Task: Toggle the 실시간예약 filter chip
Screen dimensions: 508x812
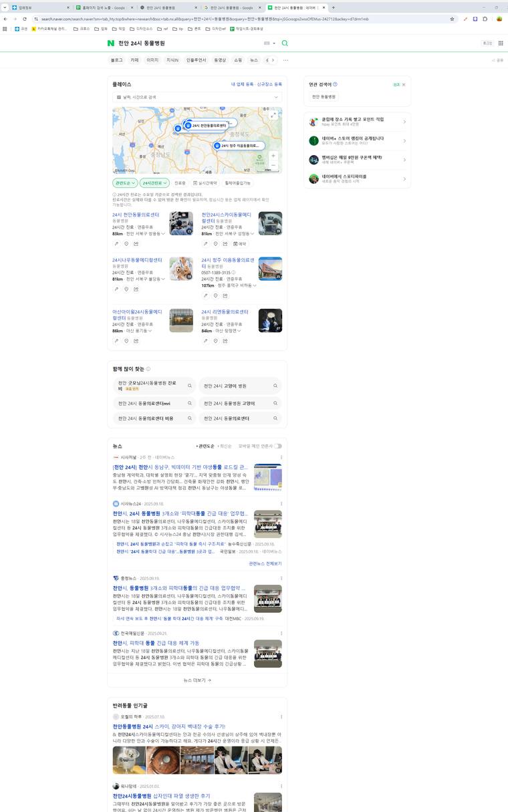Action: [x=205, y=183]
